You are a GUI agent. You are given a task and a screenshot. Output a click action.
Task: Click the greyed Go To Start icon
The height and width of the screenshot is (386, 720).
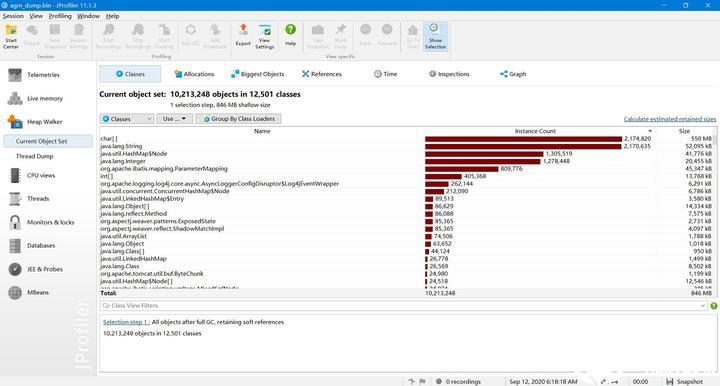click(x=413, y=37)
